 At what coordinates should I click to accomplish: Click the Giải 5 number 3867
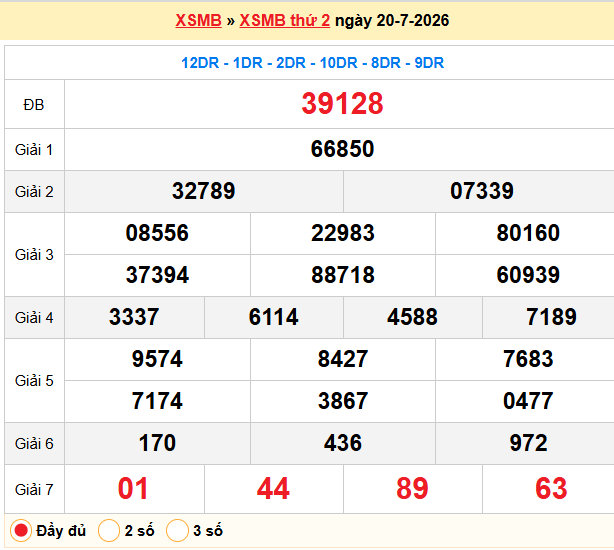343,401
